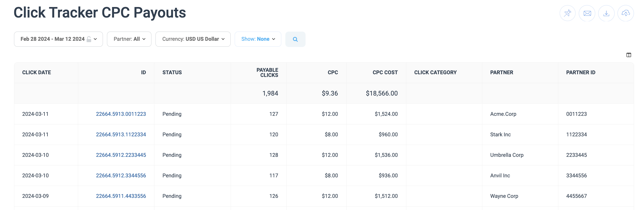Screen dimensions: 644x210
Task: Sort by Click Date column header
Action: 37,72
